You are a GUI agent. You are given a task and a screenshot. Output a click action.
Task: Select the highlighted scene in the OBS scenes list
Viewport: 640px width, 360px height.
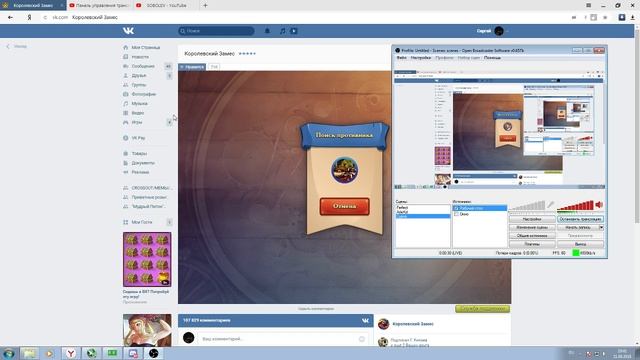423,216
